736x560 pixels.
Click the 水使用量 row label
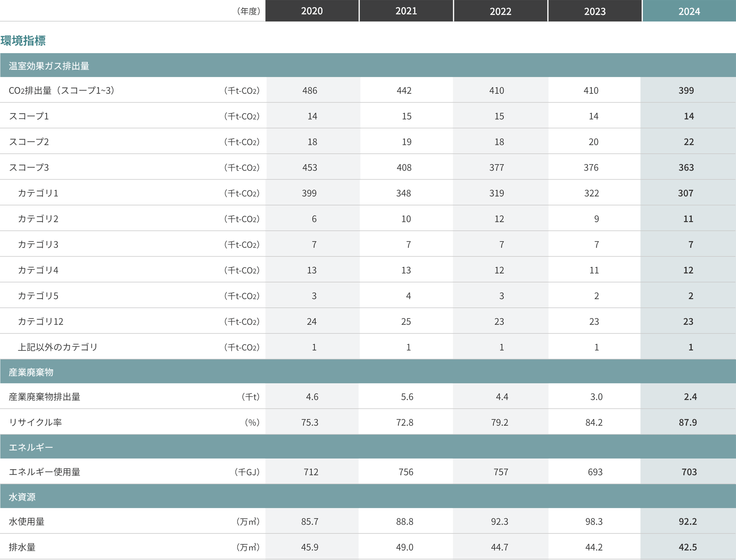[26, 521]
